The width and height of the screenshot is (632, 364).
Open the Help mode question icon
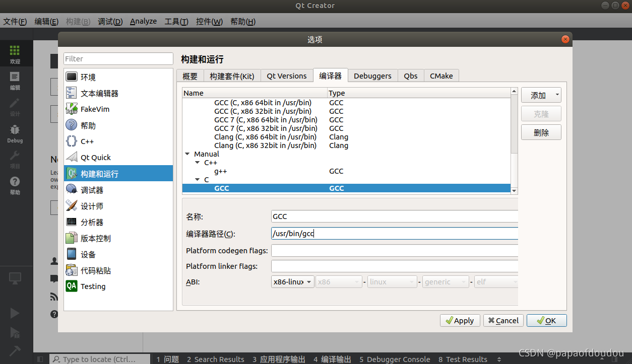[15, 185]
